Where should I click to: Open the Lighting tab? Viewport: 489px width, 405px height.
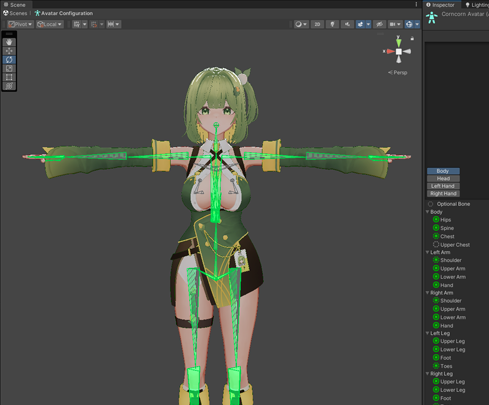point(477,5)
